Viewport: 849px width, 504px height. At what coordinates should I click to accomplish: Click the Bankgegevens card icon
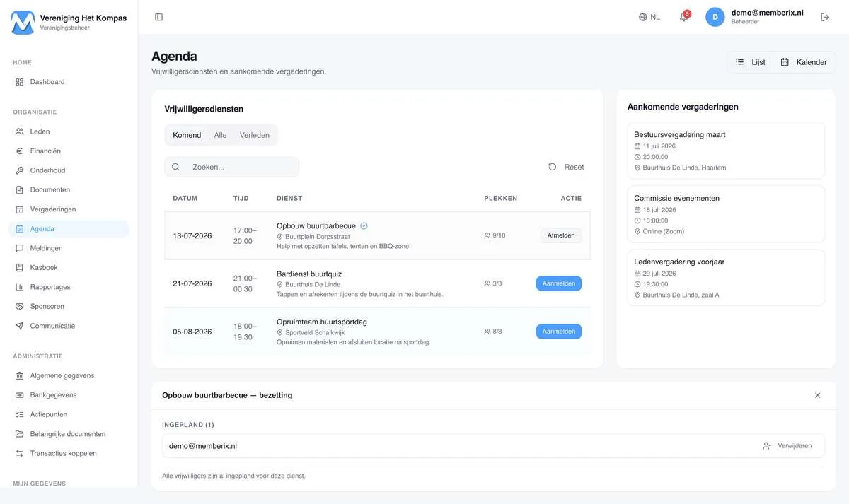(20, 395)
